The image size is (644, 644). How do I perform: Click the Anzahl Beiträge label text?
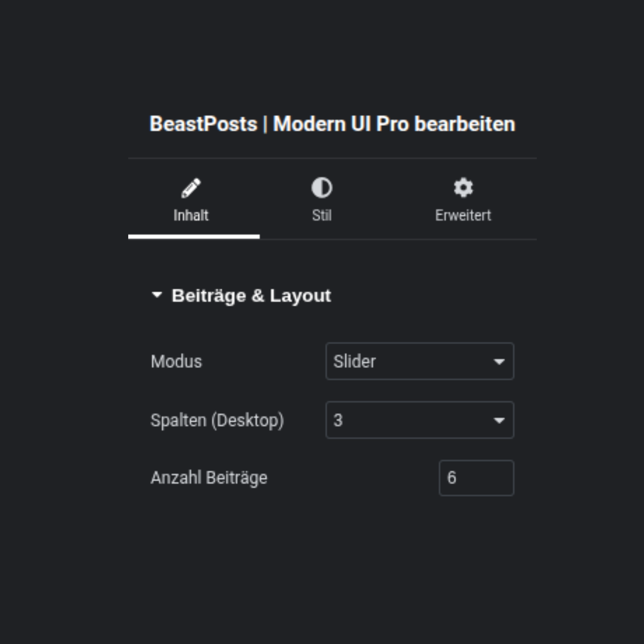point(209,478)
